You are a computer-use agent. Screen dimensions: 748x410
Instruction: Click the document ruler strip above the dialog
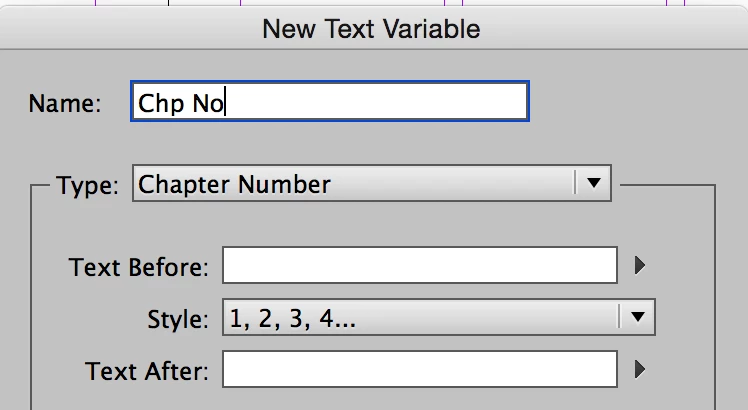click(374, 2)
